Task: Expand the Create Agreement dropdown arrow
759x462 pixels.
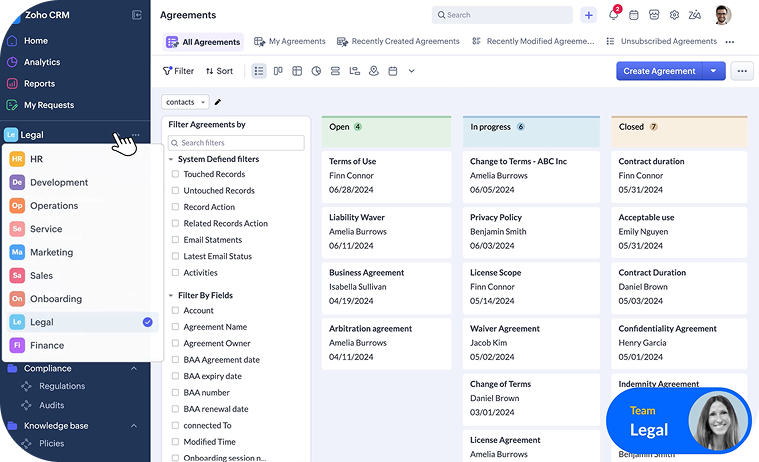Action: [x=713, y=71]
